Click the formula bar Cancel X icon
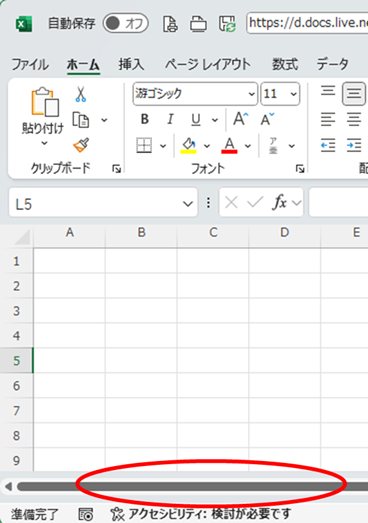Image resolution: width=368 pixels, height=523 pixels. (231, 202)
